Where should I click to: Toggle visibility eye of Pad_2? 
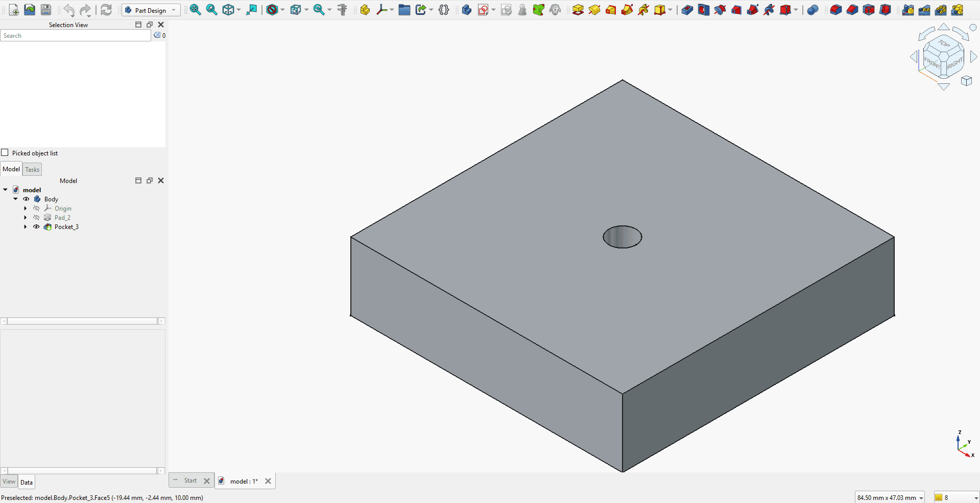36,217
